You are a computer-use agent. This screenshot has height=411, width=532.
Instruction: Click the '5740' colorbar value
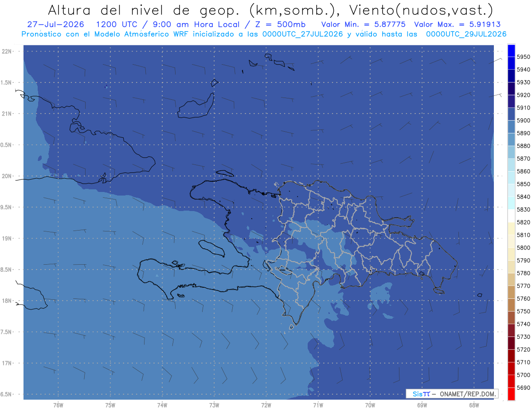coord(524,324)
